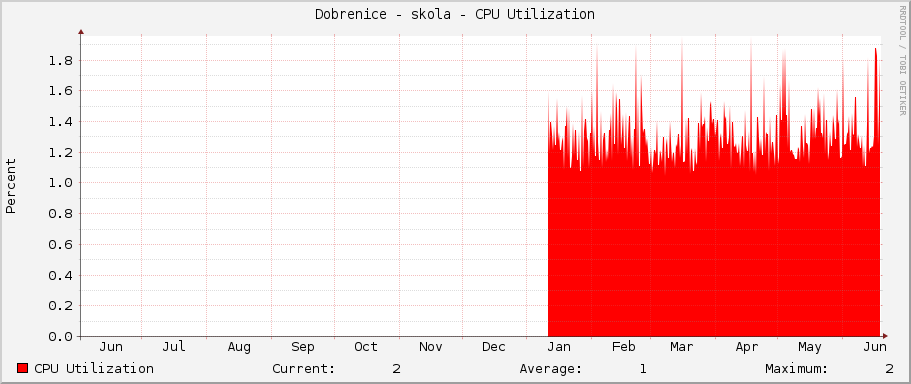Click the 'Aug' month label
This screenshot has width=911, height=384.
click(x=239, y=347)
